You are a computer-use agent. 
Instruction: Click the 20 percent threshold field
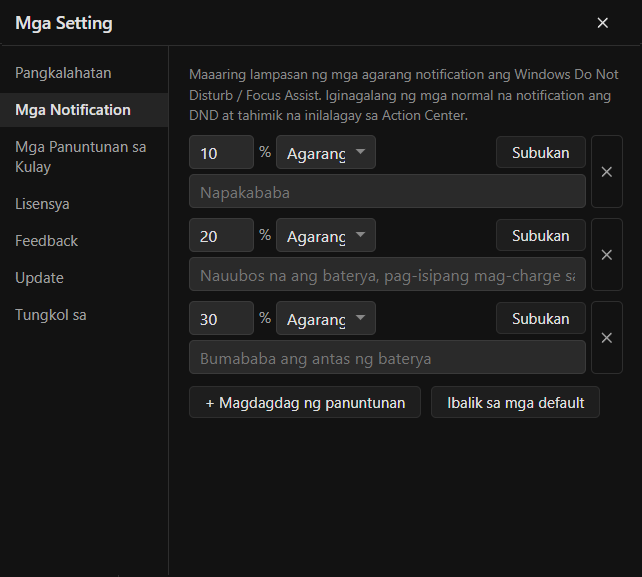coord(221,235)
